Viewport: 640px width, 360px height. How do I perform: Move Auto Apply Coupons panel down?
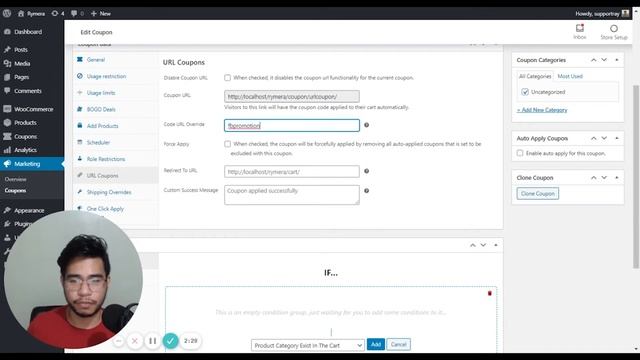pyautogui.click(x=604, y=138)
